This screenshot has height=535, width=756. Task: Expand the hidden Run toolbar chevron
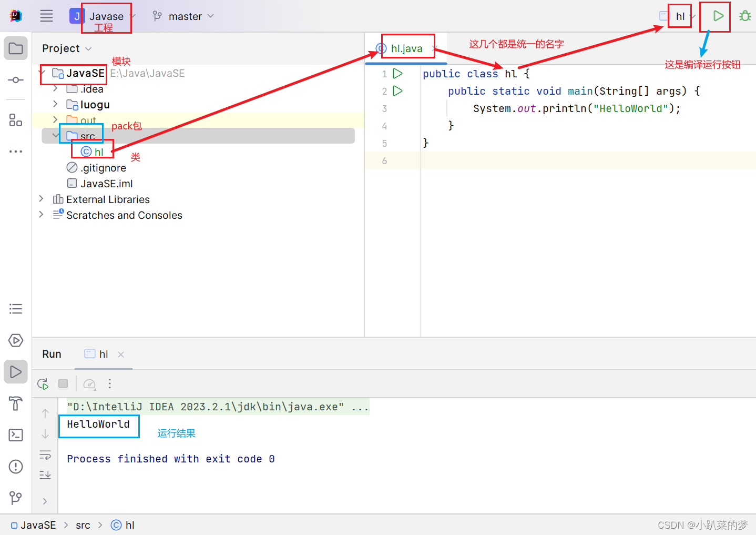click(45, 501)
